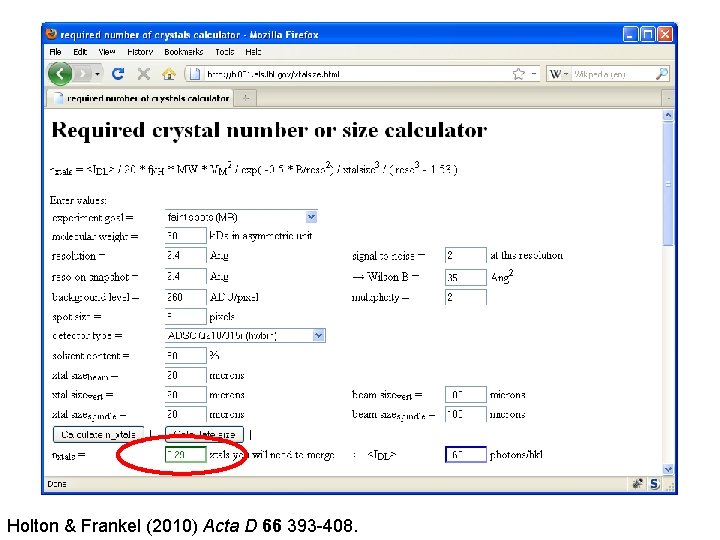Viewport: 720px width, 540px height.
Task: Click the Wikipedia search engine icon
Action: click(x=555, y=74)
